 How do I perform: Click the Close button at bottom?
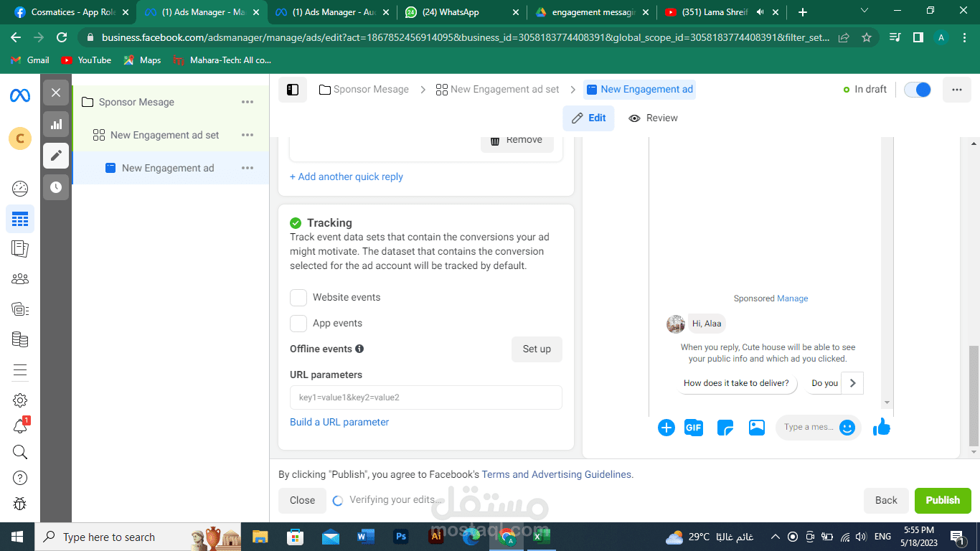pos(302,500)
